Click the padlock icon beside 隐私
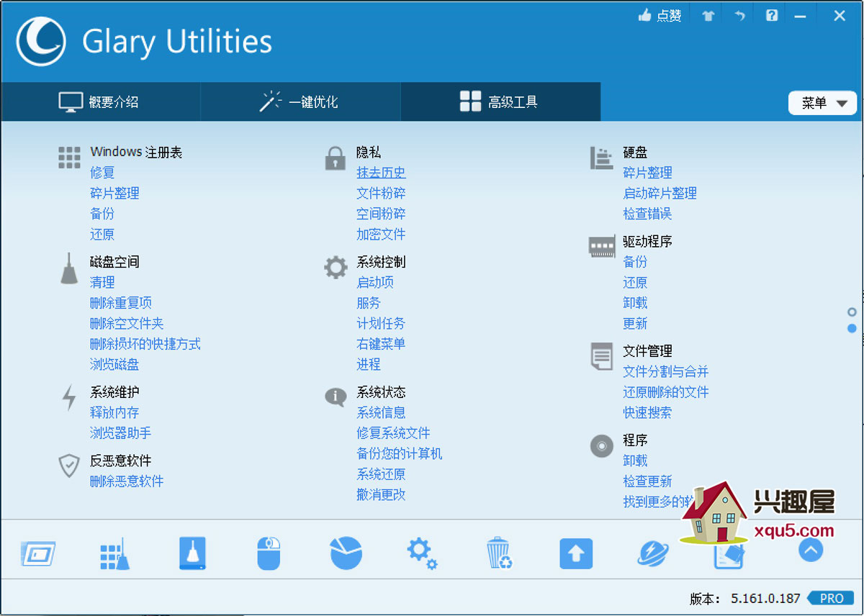This screenshot has width=864, height=616. (336, 158)
